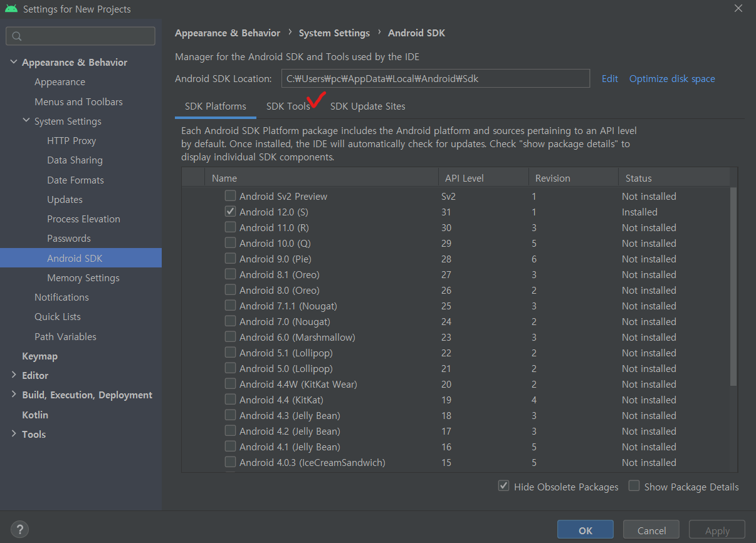This screenshot has height=543, width=756.
Task: Switch to the SDK Platforms tab
Action: pyautogui.click(x=216, y=106)
